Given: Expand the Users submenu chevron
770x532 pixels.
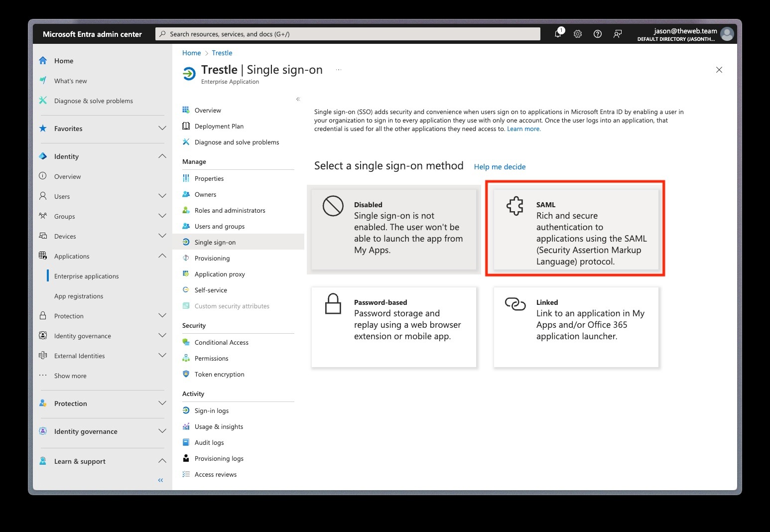Looking at the screenshot, I should 162,196.
